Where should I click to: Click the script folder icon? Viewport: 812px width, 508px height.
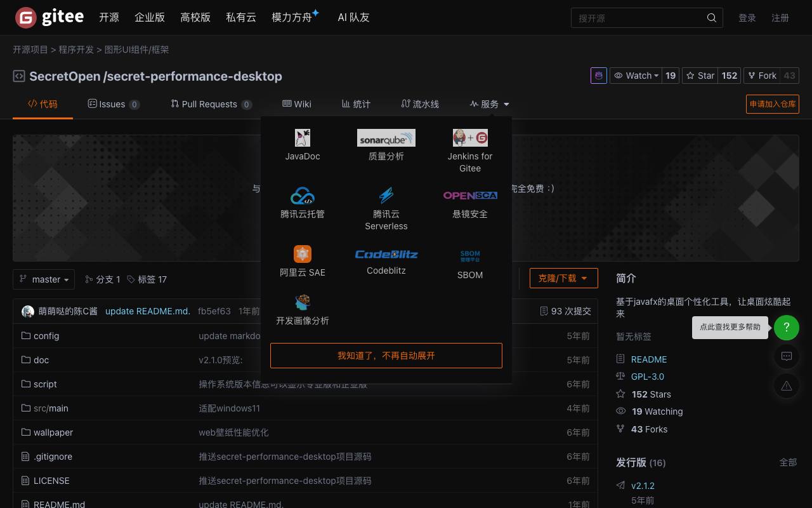(26, 384)
